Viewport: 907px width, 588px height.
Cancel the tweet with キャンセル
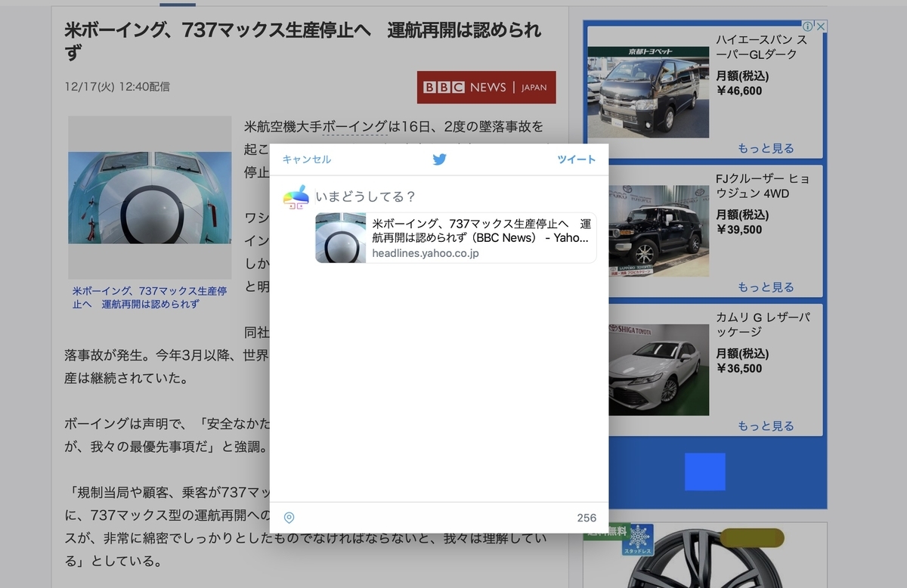pyautogui.click(x=307, y=159)
